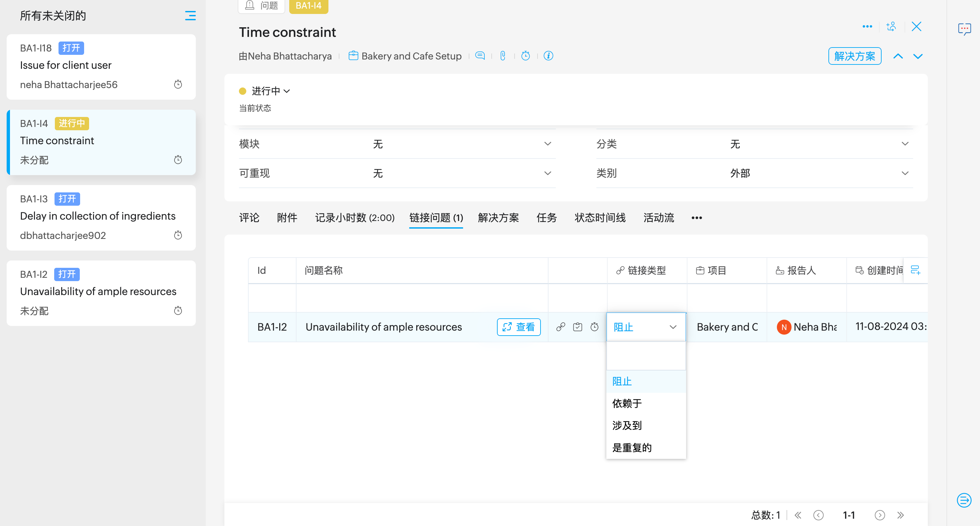Viewport: 980px width, 526px height.
Task: Click the info icon in issue header
Action: (548, 56)
